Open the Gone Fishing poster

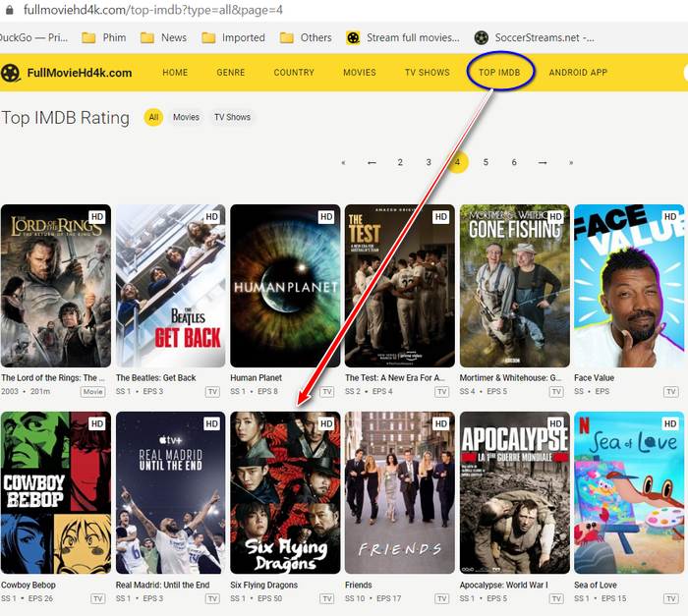coord(515,286)
